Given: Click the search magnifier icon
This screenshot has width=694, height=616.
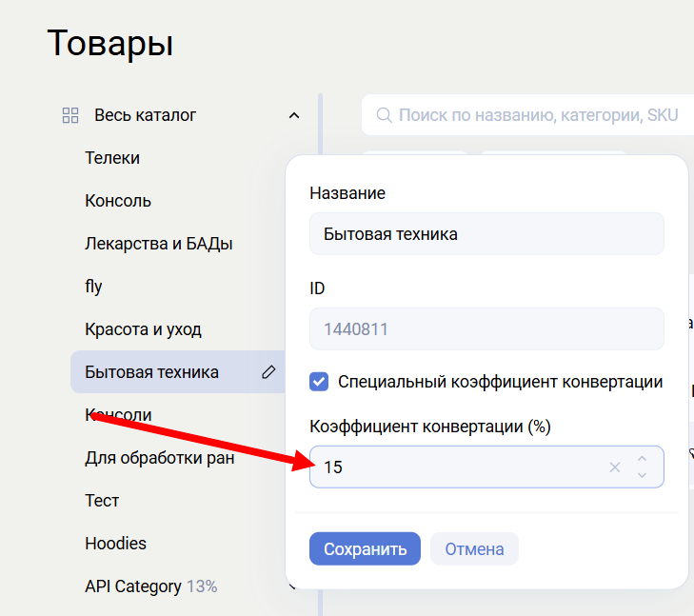Looking at the screenshot, I should click(x=384, y=115).
